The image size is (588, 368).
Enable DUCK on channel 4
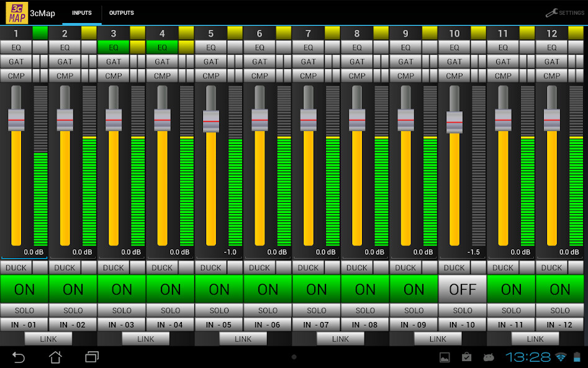[161, 267]
